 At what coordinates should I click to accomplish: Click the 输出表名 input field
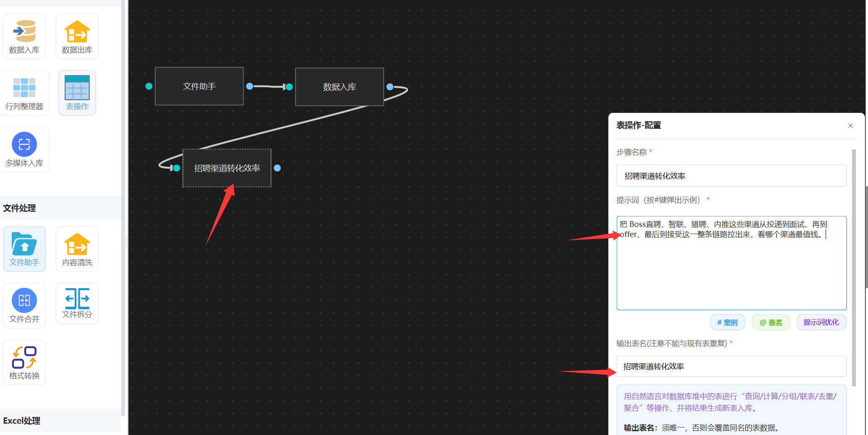click(x=731, y=366)
